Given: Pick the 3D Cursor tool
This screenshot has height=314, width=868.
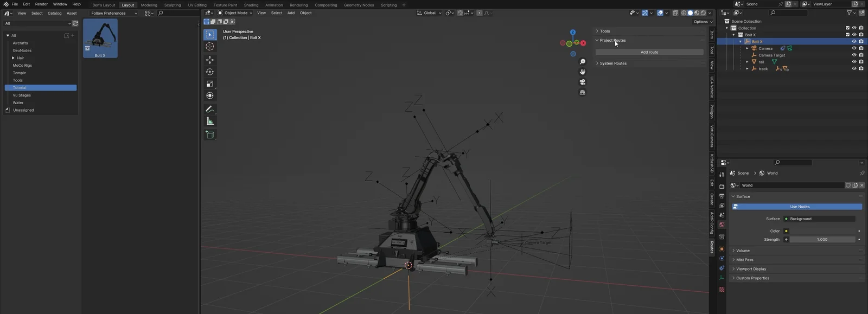Looking at the screenshot, I should pos(210,47).
